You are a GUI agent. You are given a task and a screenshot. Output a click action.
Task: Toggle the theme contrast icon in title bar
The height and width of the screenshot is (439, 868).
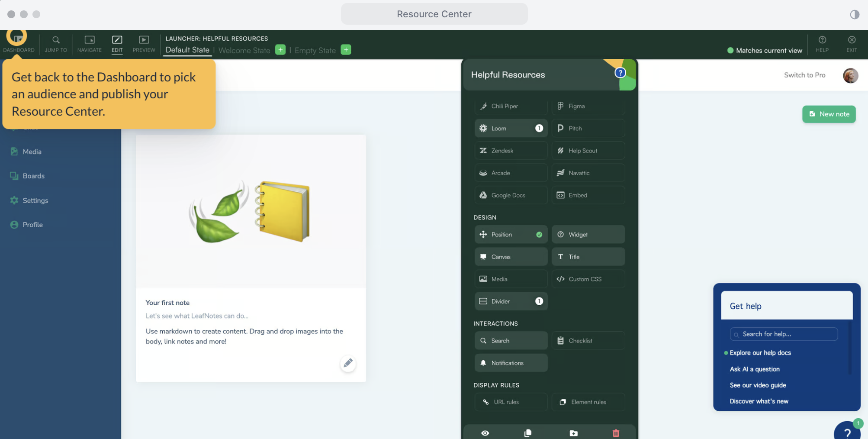[854, 14]
